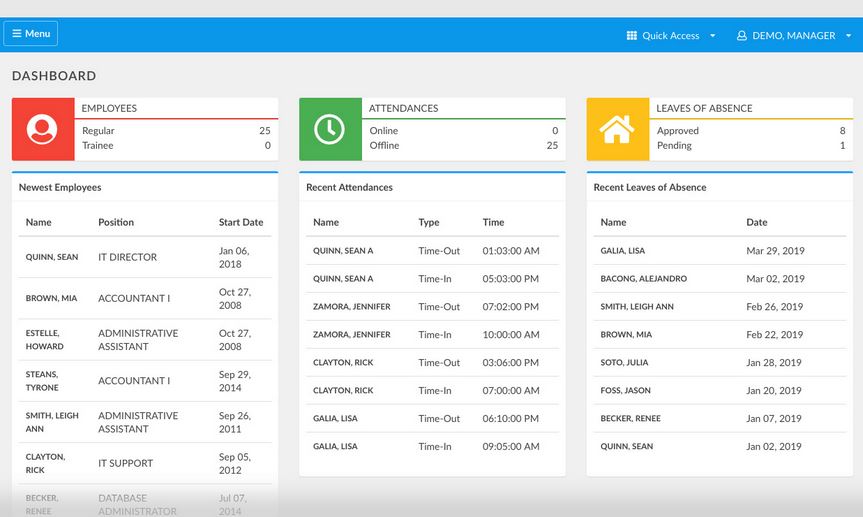863x517 pixels.
Task: Click the 06:10:00 PM time cell
Action: [x=511, y=419]
